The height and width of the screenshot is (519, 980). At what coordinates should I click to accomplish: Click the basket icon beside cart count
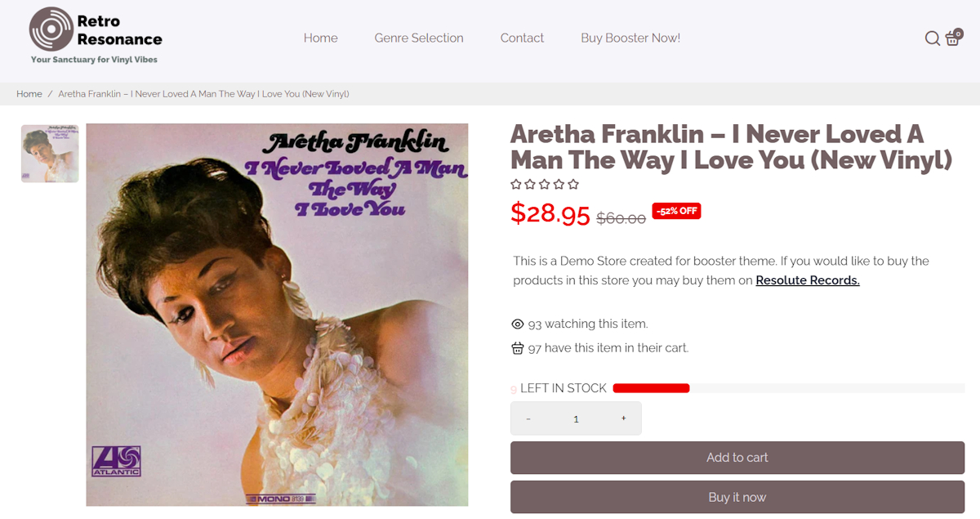pos(517,348)
